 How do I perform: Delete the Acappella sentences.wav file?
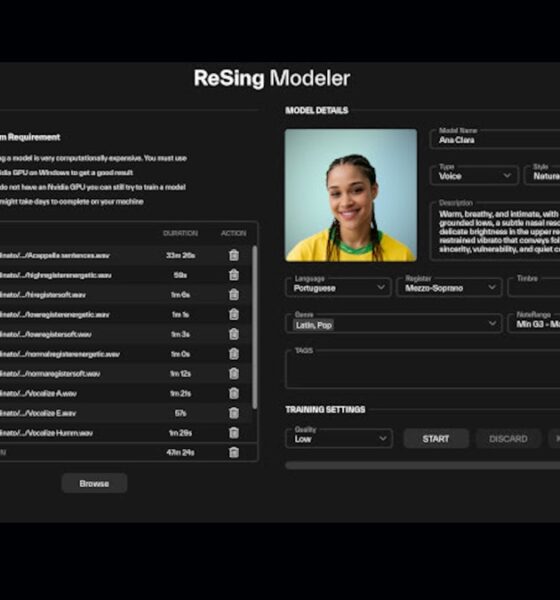[233, 255]
